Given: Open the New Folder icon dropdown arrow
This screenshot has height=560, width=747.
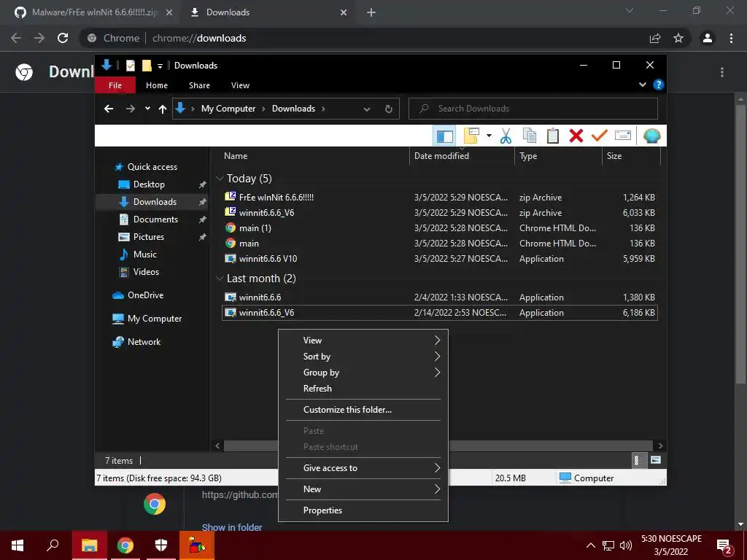Looking at the screenshot, I should 489,136.
